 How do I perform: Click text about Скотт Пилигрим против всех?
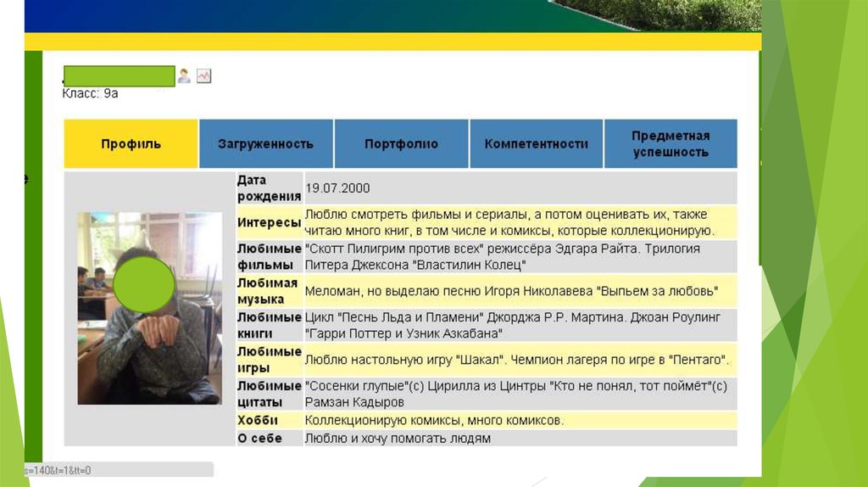pyautogui.click(x=502, y=256)
